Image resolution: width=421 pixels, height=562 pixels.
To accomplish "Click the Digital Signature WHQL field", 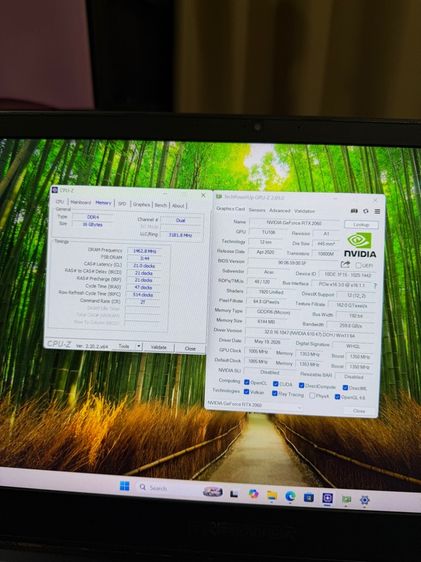I will (x=353, y=346).
